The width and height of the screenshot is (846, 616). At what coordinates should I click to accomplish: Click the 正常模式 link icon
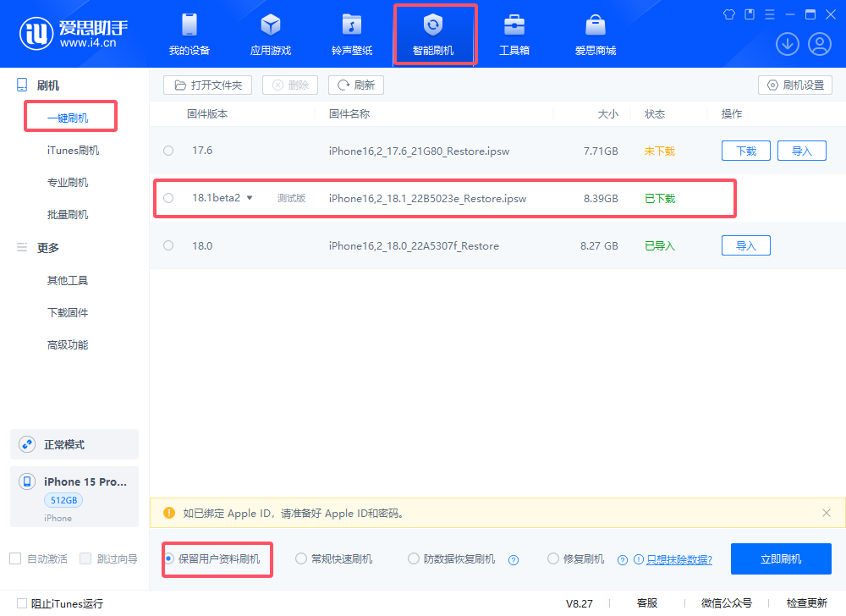[x=27, y=444]
